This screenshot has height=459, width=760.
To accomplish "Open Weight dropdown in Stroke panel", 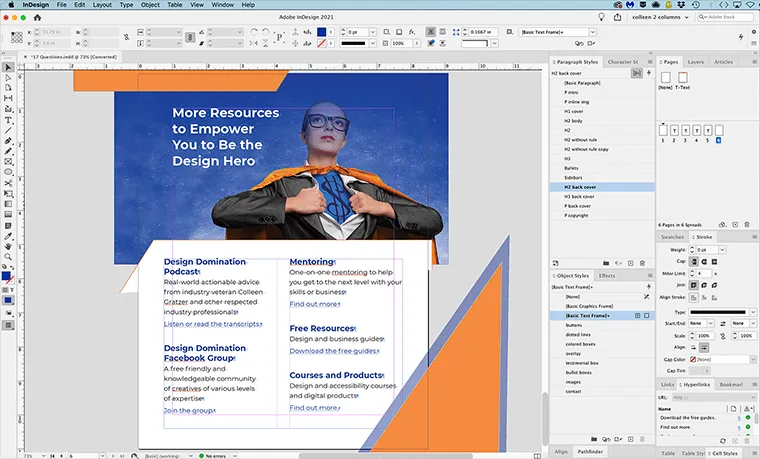I will 722,250.
